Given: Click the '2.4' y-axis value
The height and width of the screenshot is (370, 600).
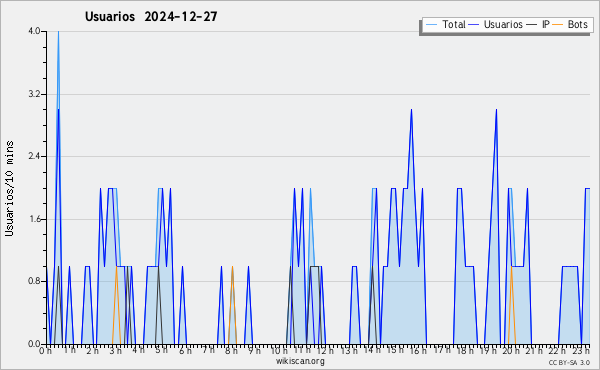Looking at the screenshot, I should [x=34, y=156].
